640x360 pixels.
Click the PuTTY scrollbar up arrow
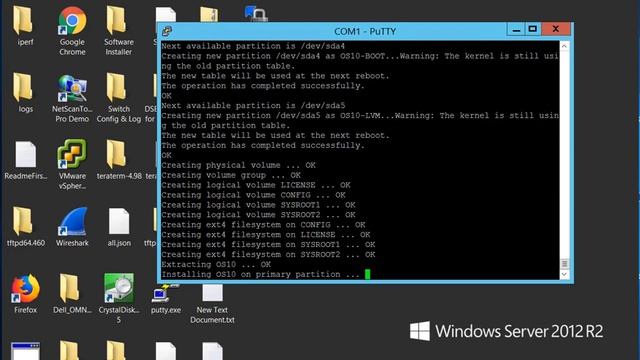click(564, 46)
